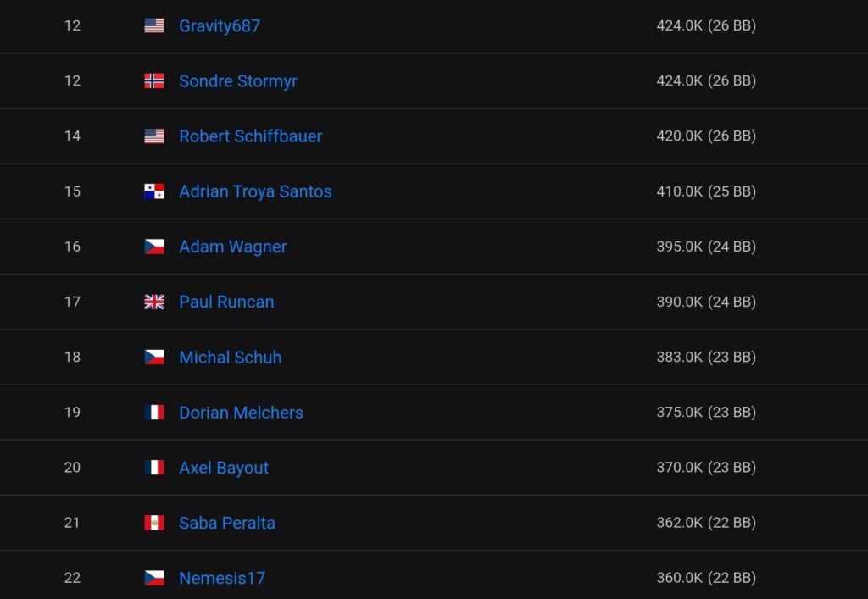Click the Czech flag beside Michal Schuh

coord(154,358)
